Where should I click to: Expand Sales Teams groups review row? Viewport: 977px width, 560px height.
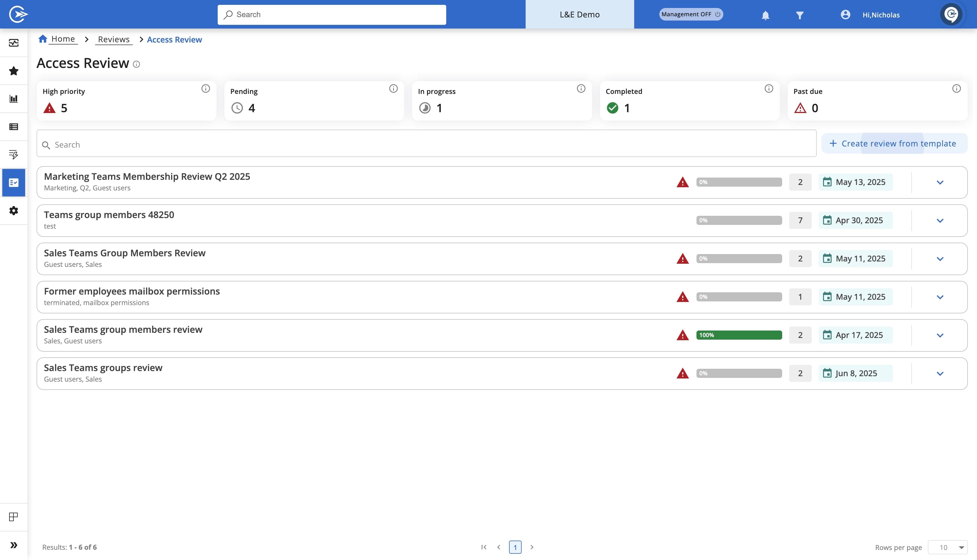pos(940,373)
